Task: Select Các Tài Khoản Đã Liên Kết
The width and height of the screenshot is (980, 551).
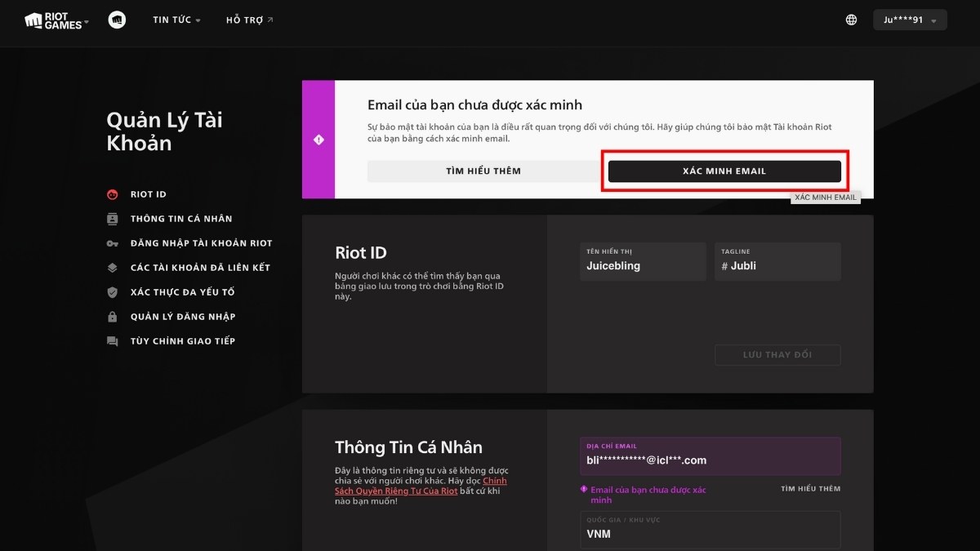Action: [x=200, y=268]
